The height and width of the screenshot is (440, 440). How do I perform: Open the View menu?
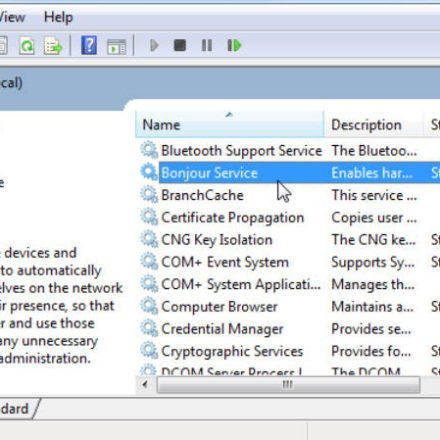click(12, 17)
